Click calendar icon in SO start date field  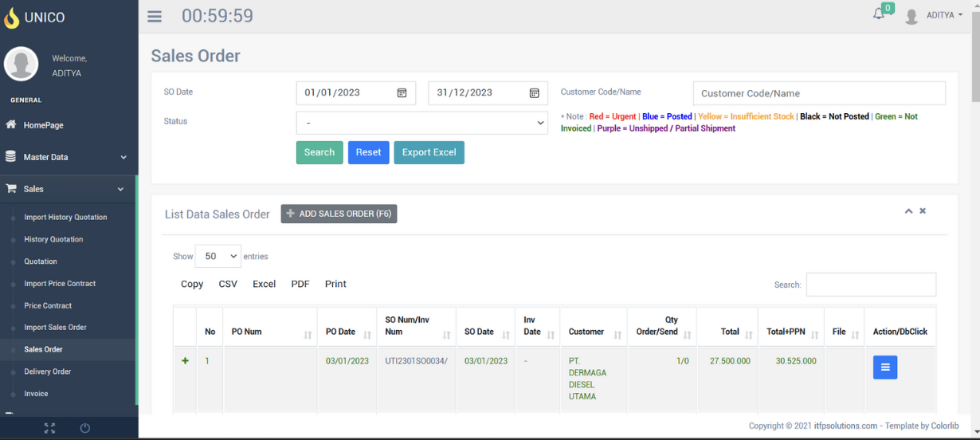point(402,93)
